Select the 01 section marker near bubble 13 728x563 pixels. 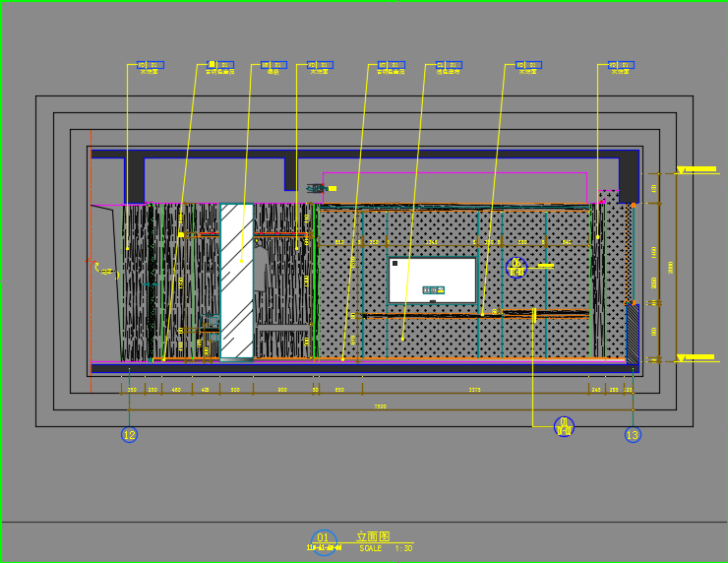coord(565,426)
